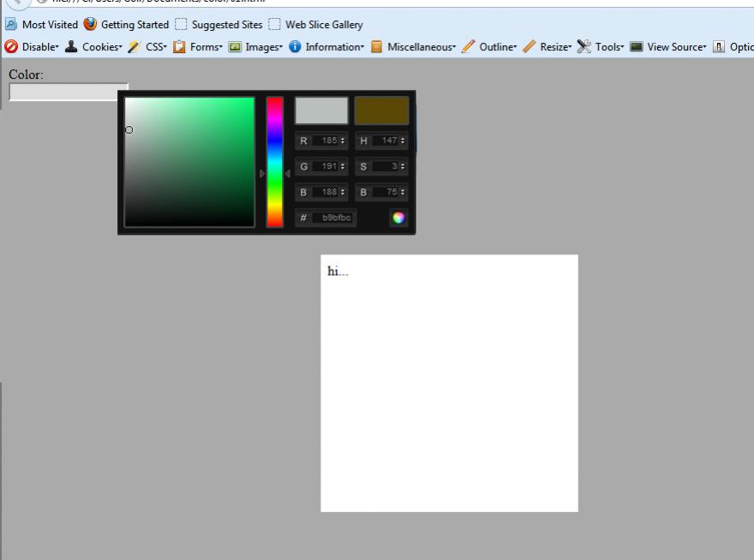
Task: Click the Resize ruler icon
Action: tap(530, 47)
